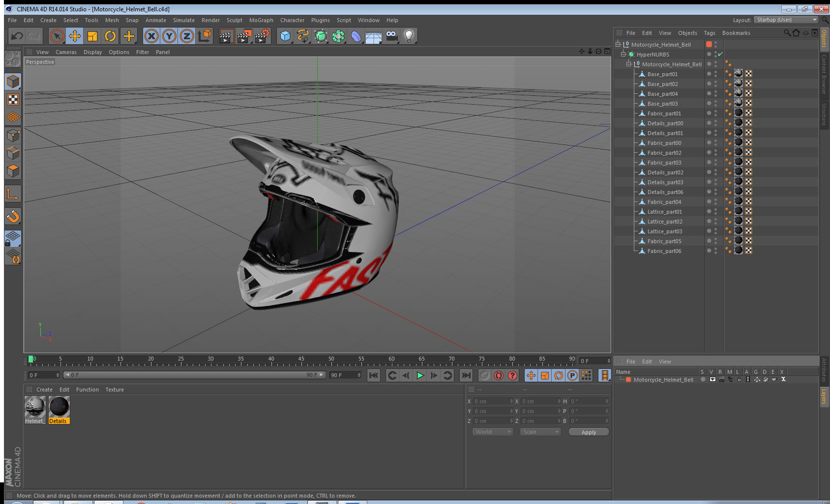Go to start of animation
The image size is (830, 504).
[374, 375]
